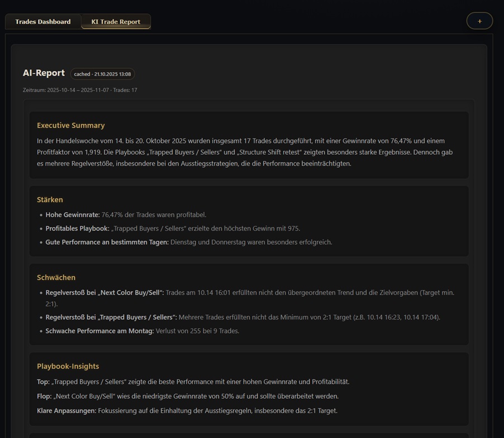The width and height of the screenshot is (504, 438).
Task: Switch to the Trades Dashboard tab
Action: [42, 21]
